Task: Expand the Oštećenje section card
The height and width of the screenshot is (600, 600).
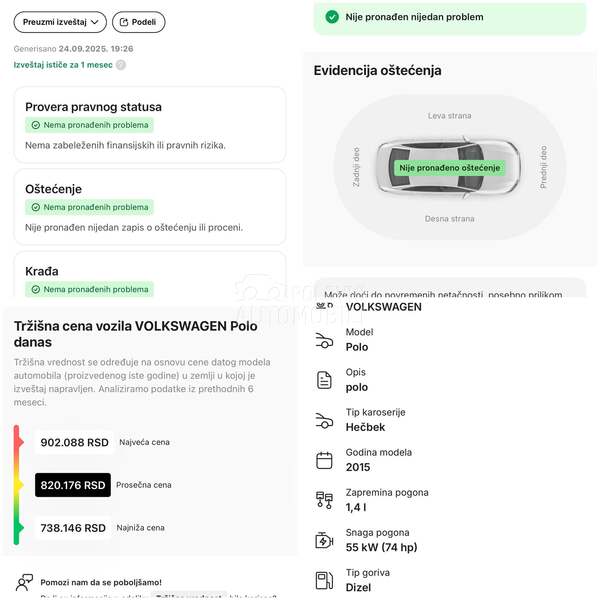Action: pos(150,207)
